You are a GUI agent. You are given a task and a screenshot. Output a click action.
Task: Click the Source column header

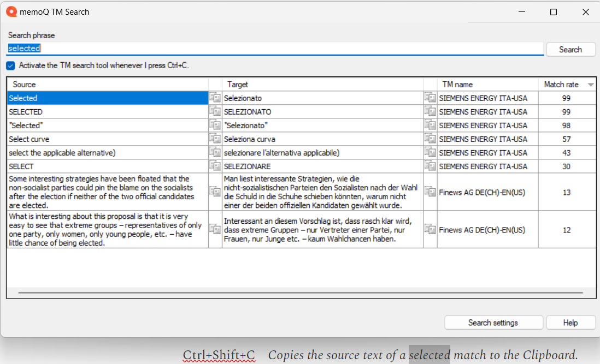click(x=108, y=85)
